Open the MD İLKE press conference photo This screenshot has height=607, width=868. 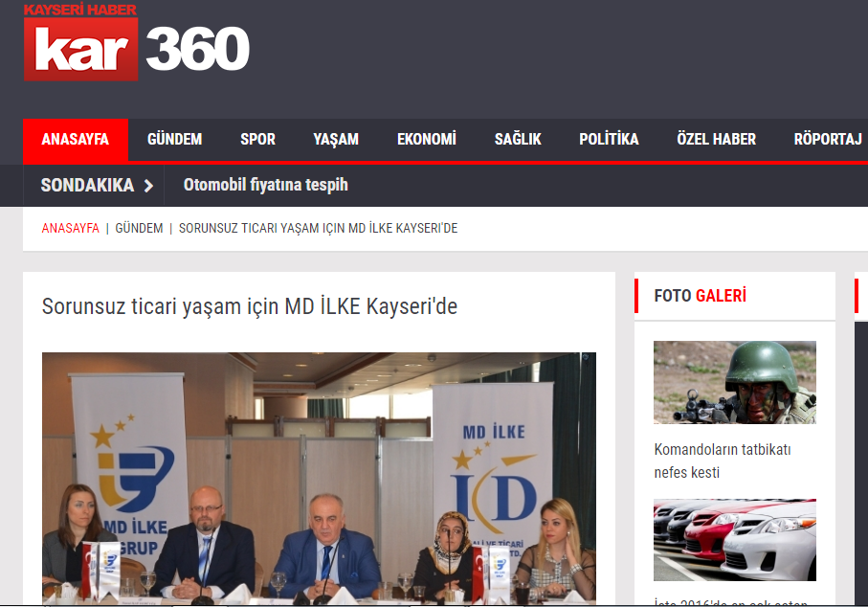point(319,478)
